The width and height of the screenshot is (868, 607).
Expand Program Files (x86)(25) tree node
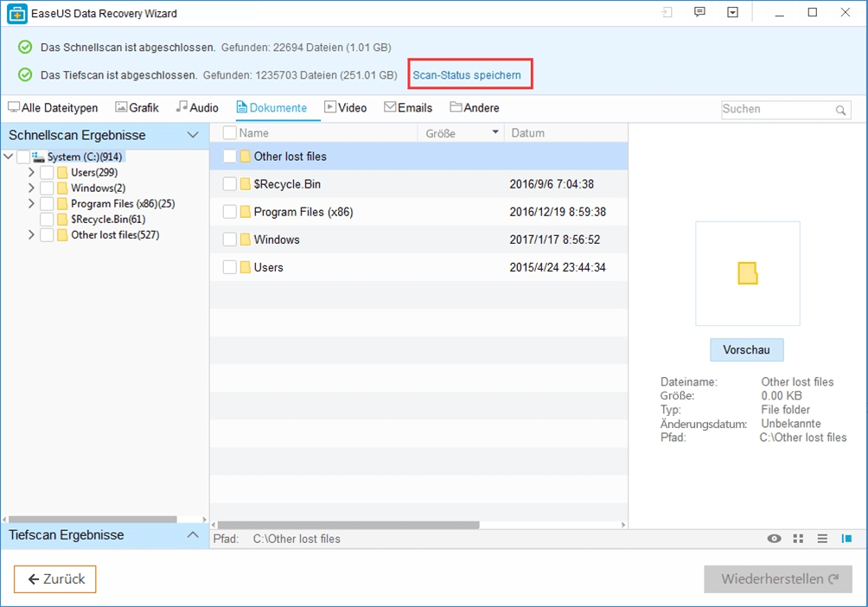[x=31, y=203]
